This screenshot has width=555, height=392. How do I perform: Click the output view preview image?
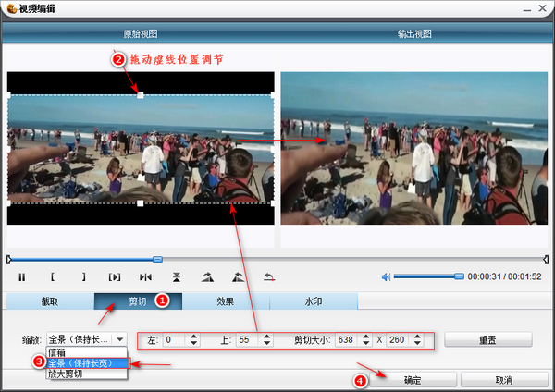pyautogui.click(x=414, y=148)
